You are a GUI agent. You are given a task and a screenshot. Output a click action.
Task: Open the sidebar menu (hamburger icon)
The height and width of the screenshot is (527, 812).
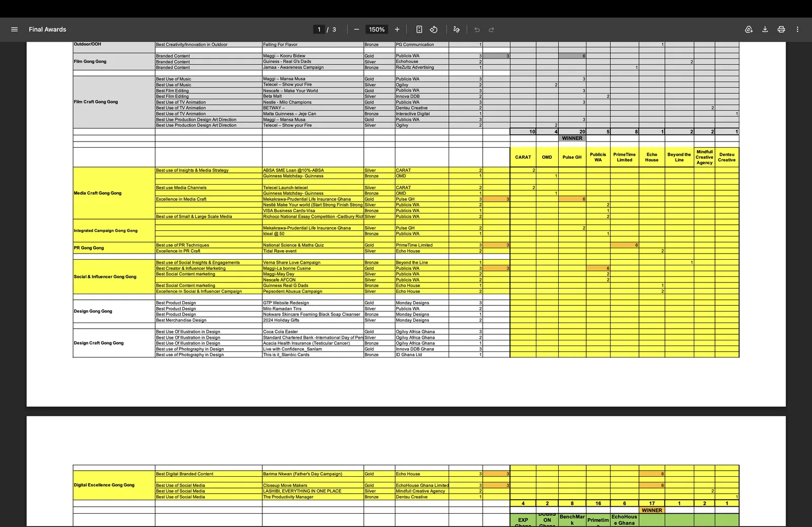(x=15, y=29)
